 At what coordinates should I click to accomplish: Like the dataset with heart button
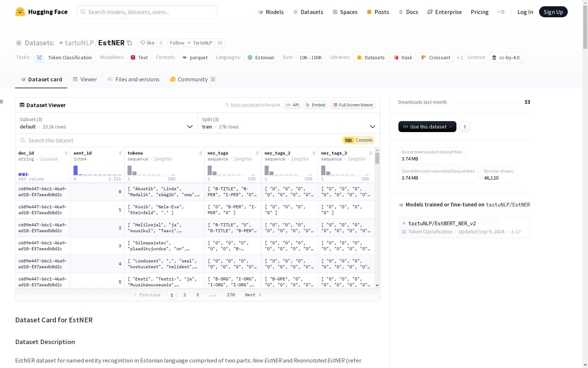[147, 43]
